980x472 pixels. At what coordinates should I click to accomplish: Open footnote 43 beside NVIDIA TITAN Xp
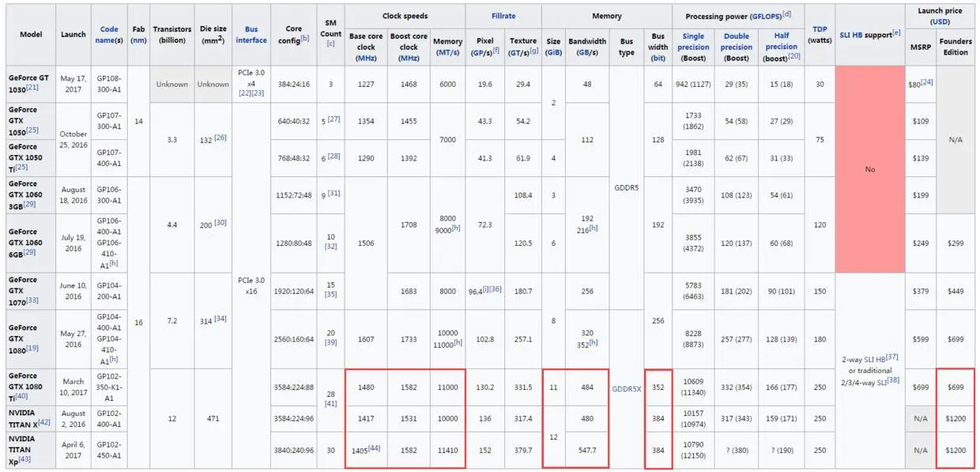click(x=23, y=459)
